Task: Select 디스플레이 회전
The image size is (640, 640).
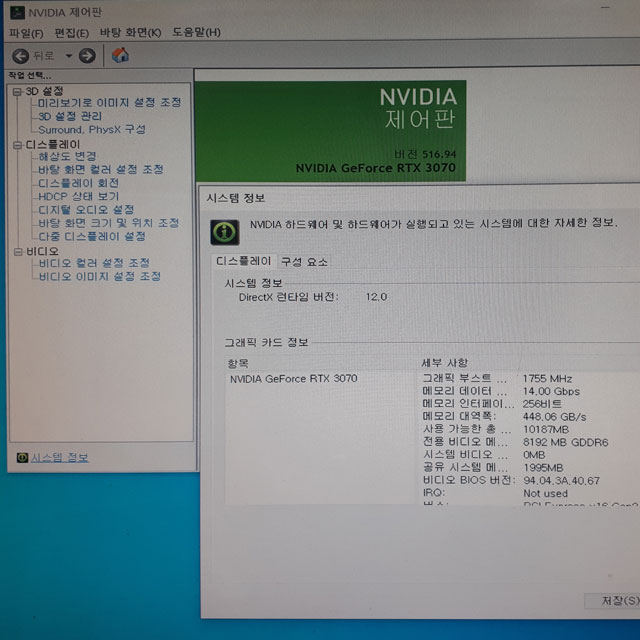Action: (x=78, y=183)
